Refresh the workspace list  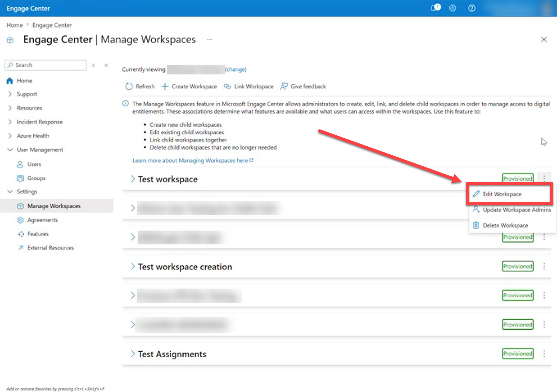pyautogui.click(x=140, y=86)
